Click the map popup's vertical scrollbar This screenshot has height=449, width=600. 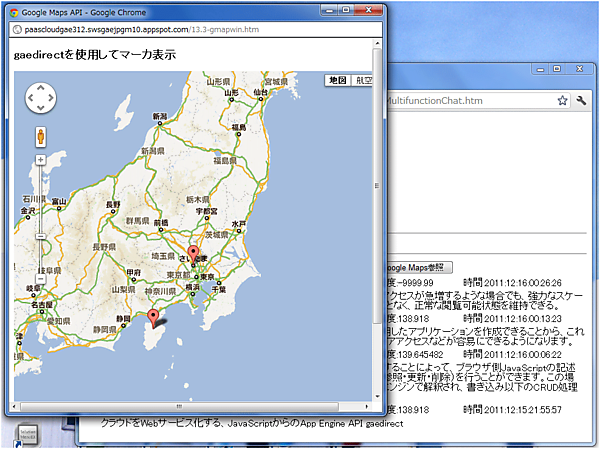[376, 200]
